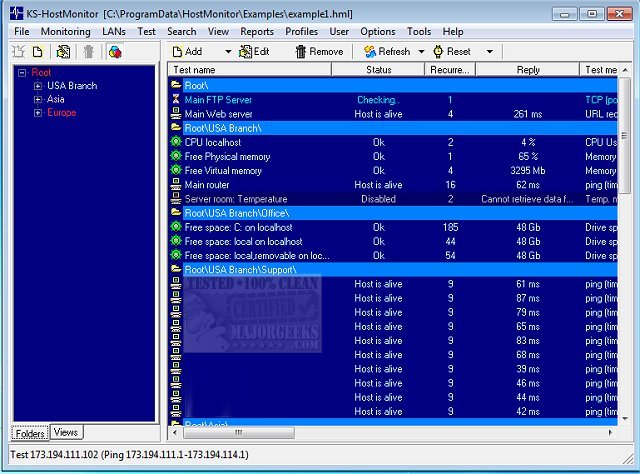Click the new subfolder icon in left toolbar
Screen dimensions: 640x474
click(x=18, y=51)
